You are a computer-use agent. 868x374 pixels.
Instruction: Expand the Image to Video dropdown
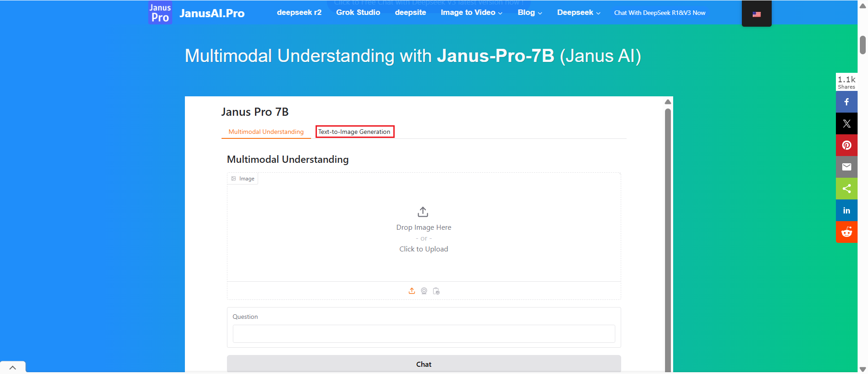pyautogui.click(x=472, y=13)
